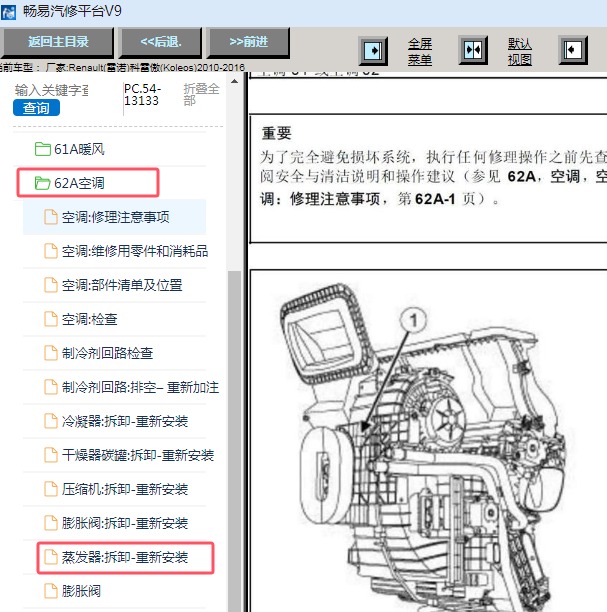Click page icon beside 制冷剂回路:排空–重新加注
The width and height of the screenshot is (607, 612).
pyautogui.click(x=51, y=387)
